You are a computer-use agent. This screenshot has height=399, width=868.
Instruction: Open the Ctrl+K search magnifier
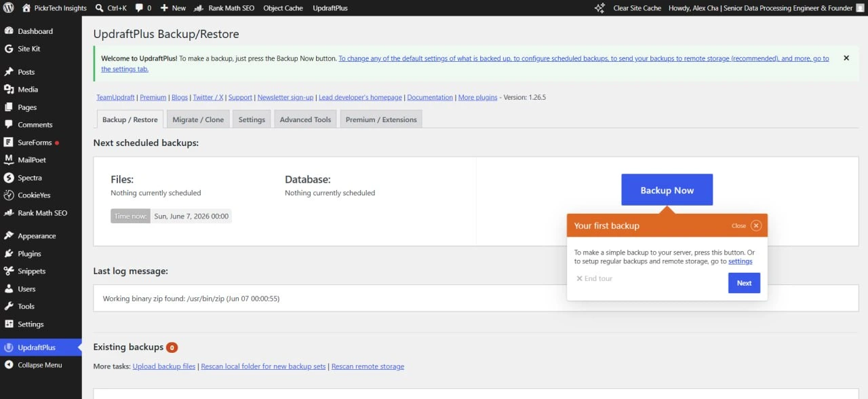pos(100,8)
